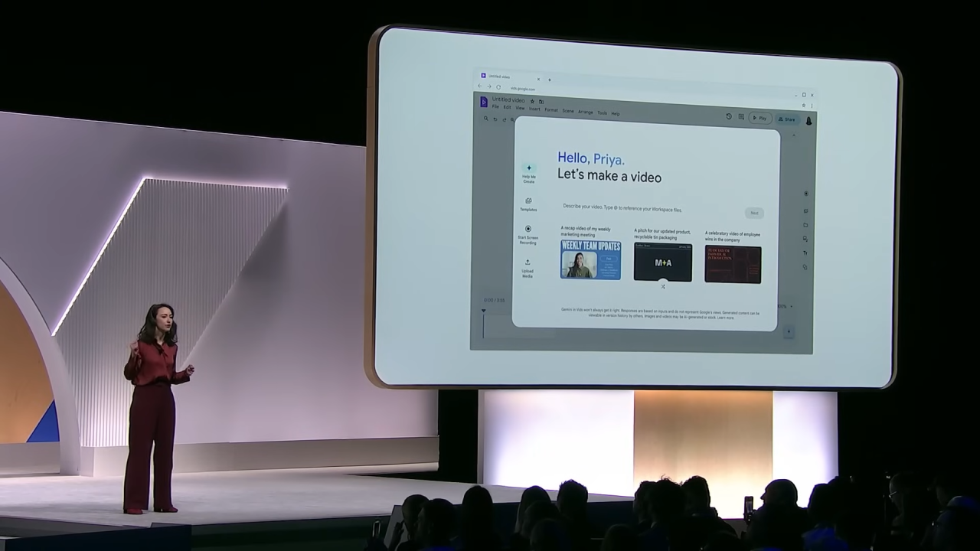Click the Search icon in the toolbar
980x551 pixels.
click(486, 119)
